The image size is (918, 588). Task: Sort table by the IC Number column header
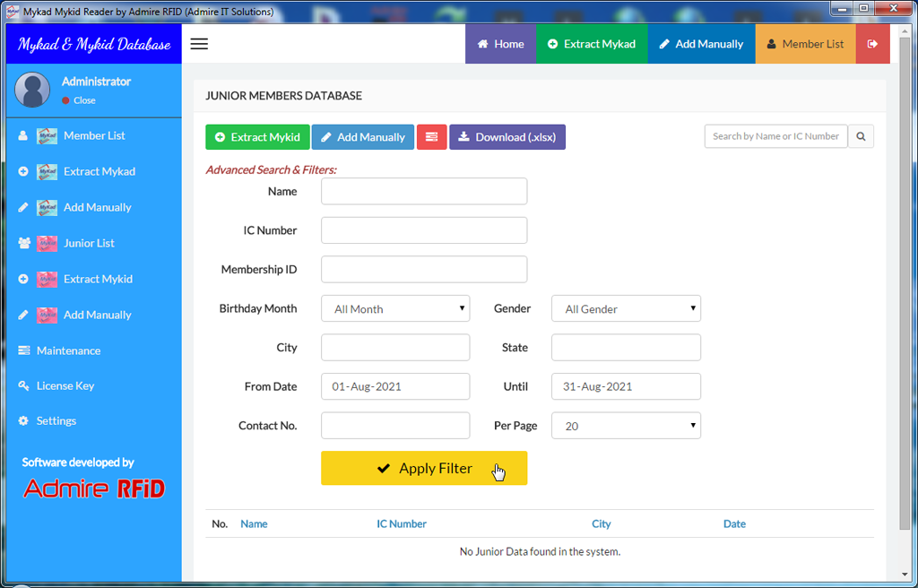[x=402, y=523]
